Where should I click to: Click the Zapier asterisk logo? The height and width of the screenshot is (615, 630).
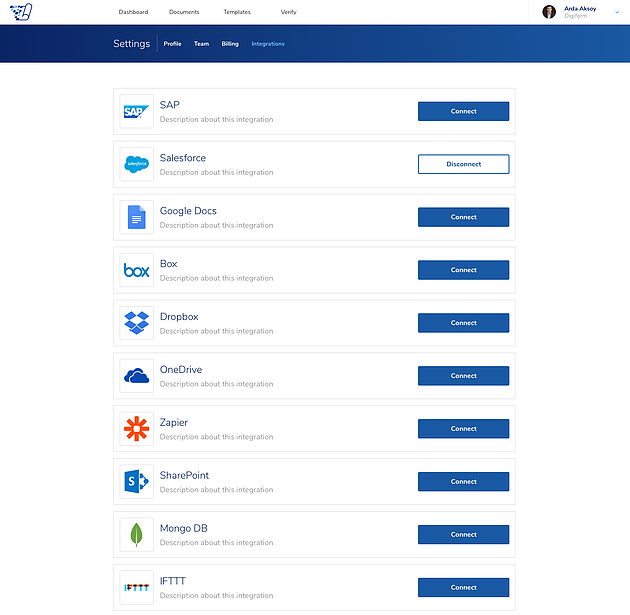pos(137,429)
